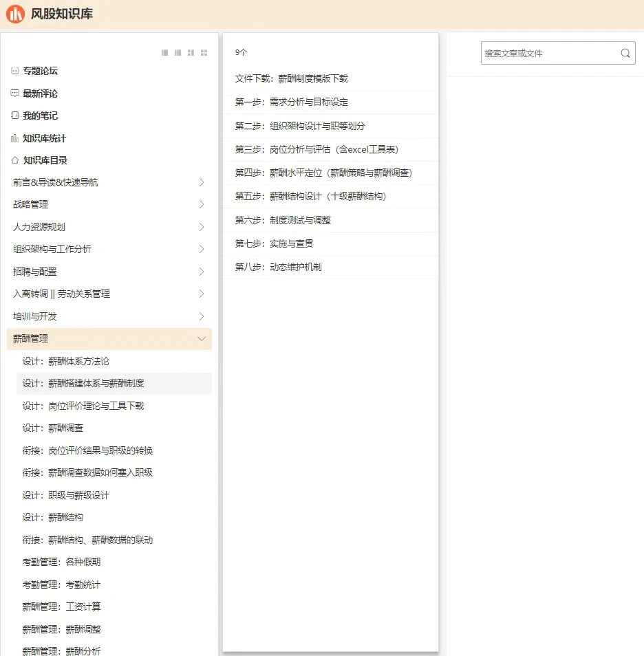Expand 前言&导读&快速导航 chevron
Viewport: 644px width, 656px height.
(202, 182)
